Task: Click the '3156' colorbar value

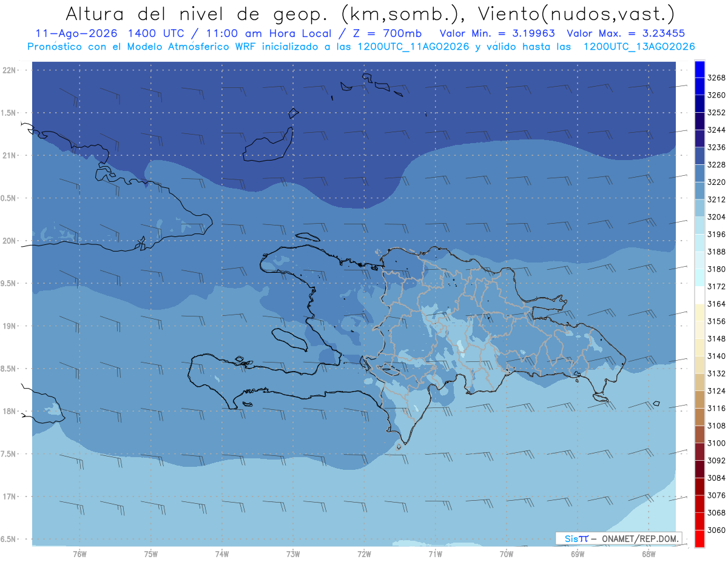Action: click(716, 321)
